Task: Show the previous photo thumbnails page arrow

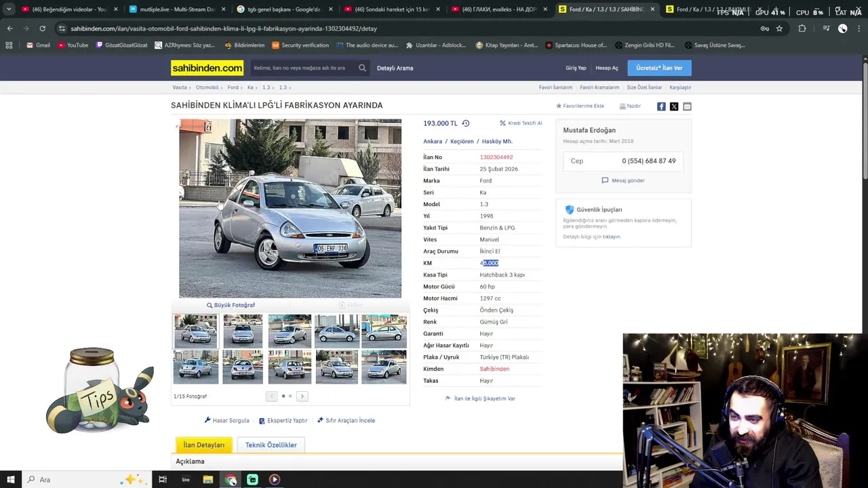Action: [x=271, y=396]
